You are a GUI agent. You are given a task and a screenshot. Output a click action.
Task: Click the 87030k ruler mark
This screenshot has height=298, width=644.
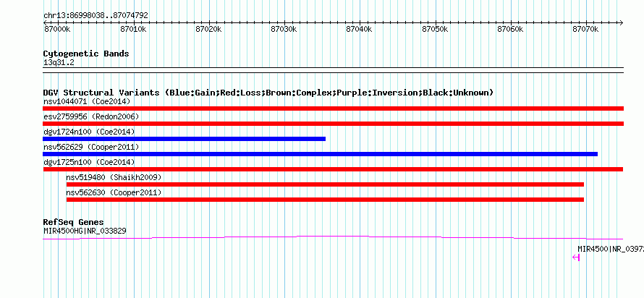(284, 30)
